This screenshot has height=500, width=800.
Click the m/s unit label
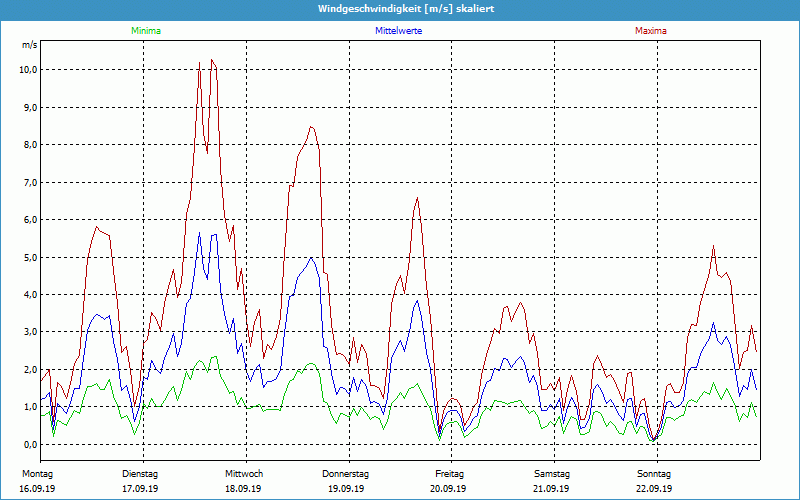[30, 45]
